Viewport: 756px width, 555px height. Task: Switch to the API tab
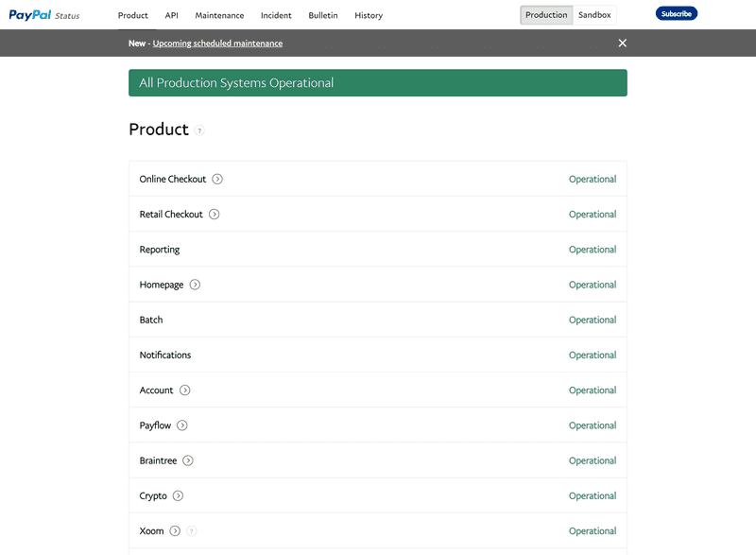pos(171,15)
